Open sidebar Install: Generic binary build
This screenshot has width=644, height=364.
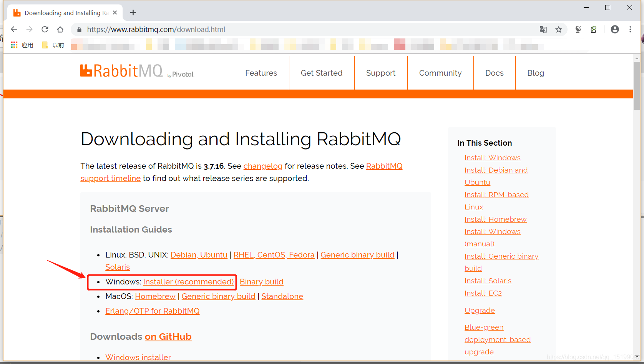[x=501, y=262]
